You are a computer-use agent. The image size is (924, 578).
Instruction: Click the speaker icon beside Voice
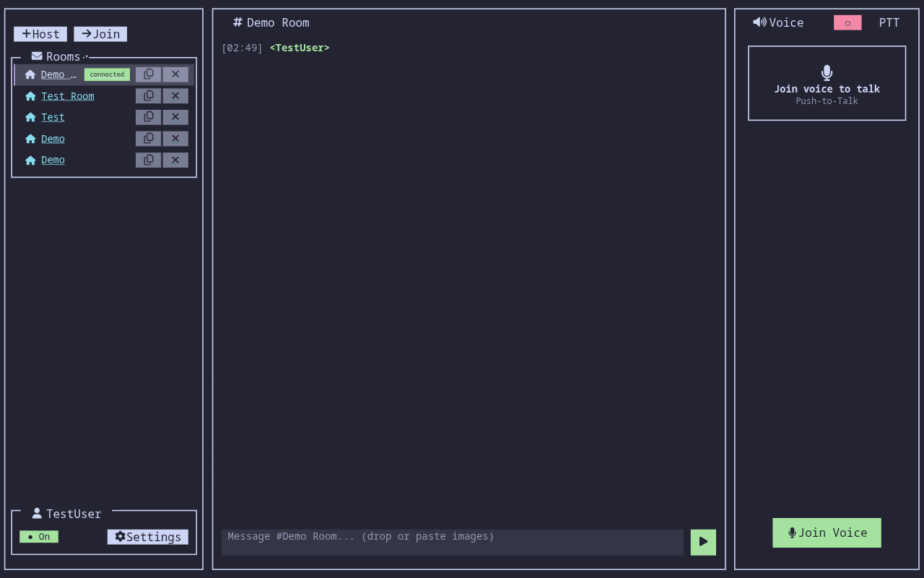[x=759, y=22]
